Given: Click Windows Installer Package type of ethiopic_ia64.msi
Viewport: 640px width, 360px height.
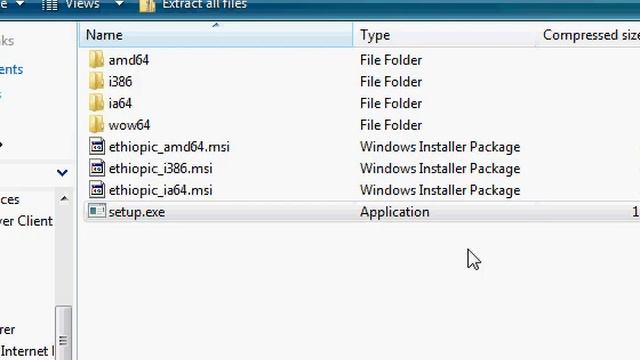Looking at the screenshot, I should [x=440, y=190].
